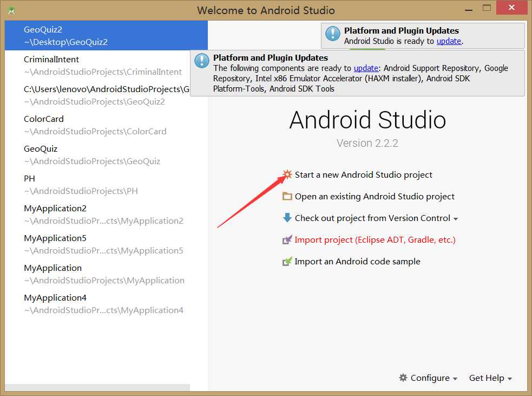Choose Import project (Eclipse ADT, Gradle, etc.)
The height and width of the screenshot is (396, 532).
(375, 240)
